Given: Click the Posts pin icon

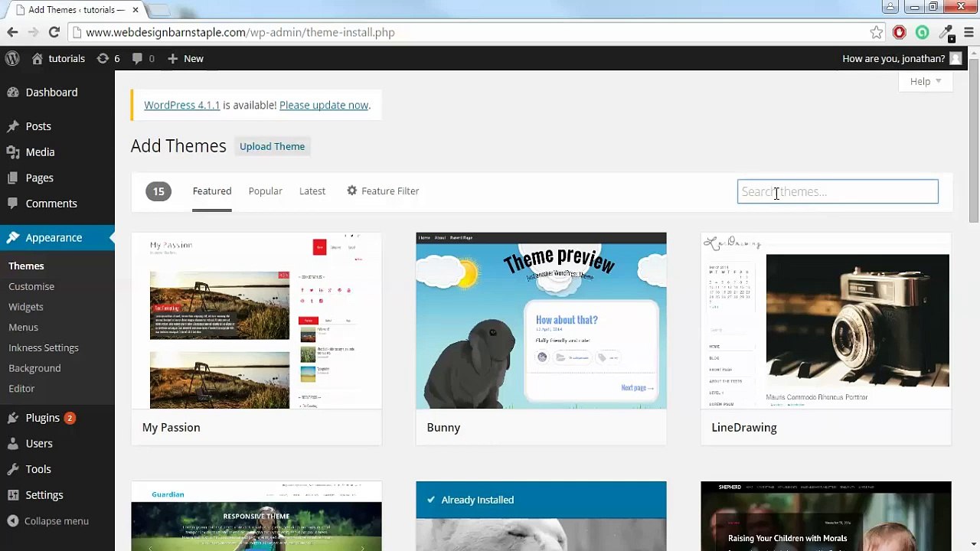Looking at the screenshot, I should [13, 126].
